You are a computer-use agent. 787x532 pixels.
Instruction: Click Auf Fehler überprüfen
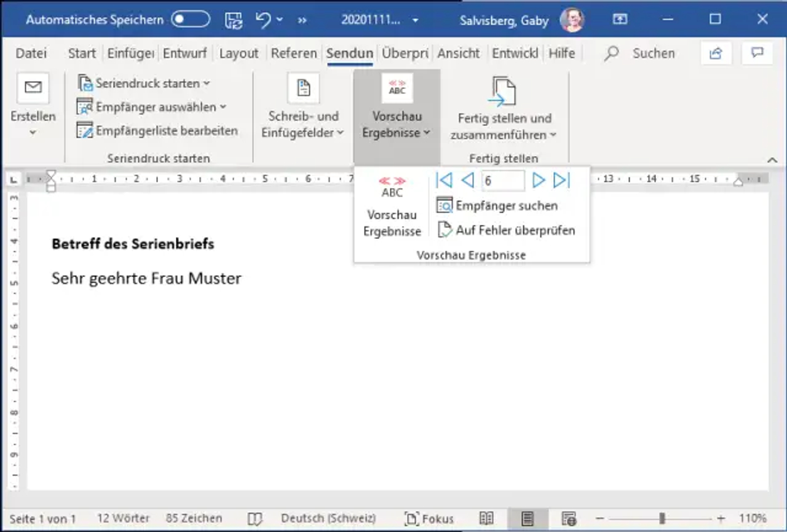[x=506, y=230]
